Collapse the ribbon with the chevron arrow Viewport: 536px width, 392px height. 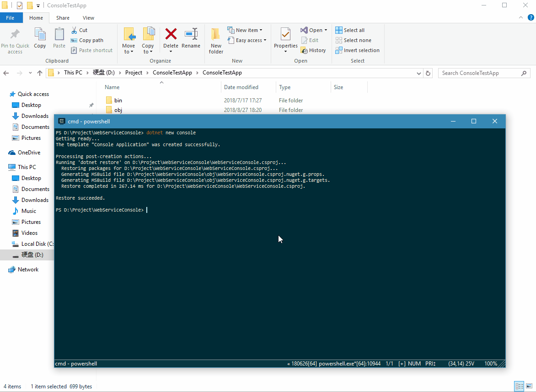[520, 17]
